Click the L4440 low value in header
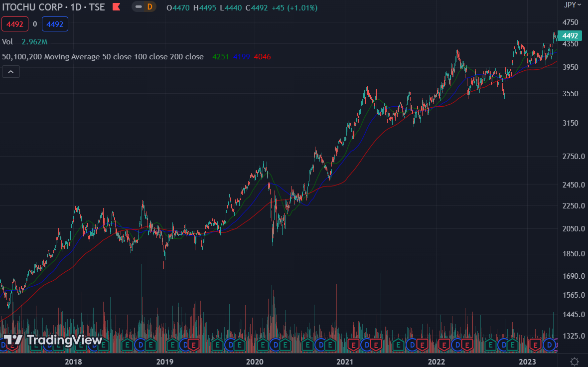 tap(231, 7)
